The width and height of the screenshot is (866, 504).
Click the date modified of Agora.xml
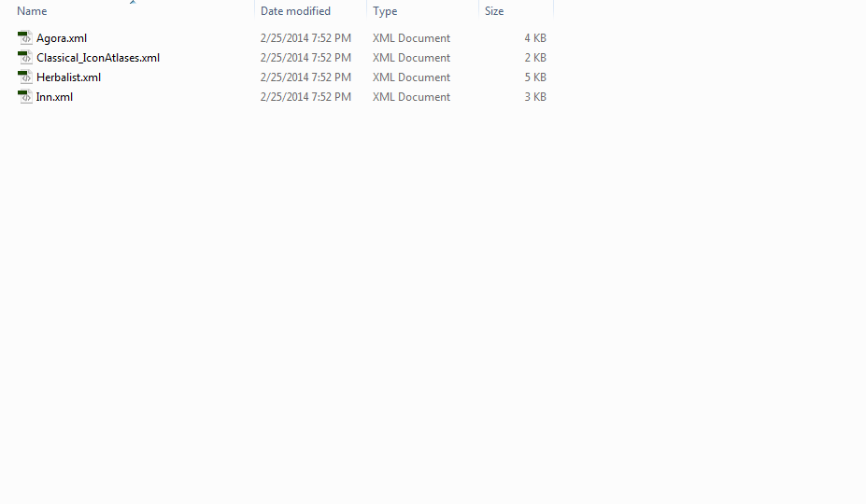(x=305, y=38)
